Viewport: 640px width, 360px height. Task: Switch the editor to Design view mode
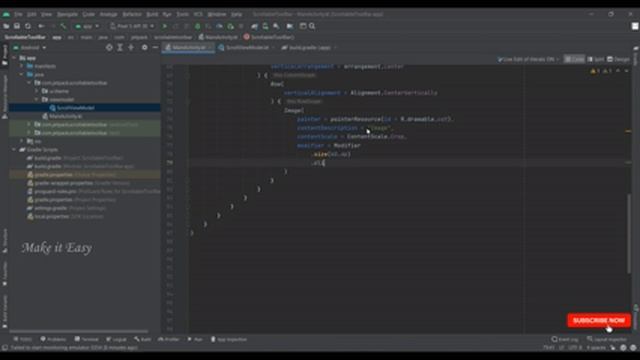coord(618,59)
